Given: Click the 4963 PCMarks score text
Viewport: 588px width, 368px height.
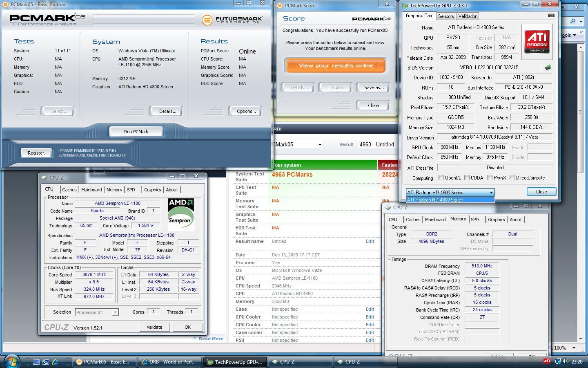Looking at the screenshot, I should [292, 175].
